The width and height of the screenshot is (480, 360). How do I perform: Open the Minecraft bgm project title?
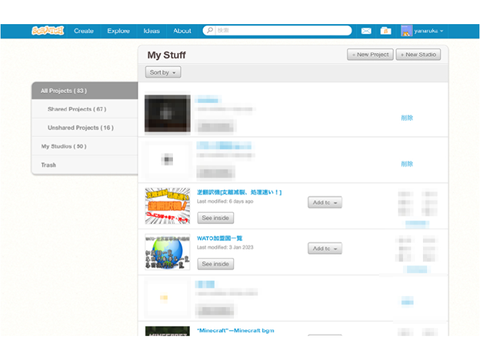(x=235, y=330)
